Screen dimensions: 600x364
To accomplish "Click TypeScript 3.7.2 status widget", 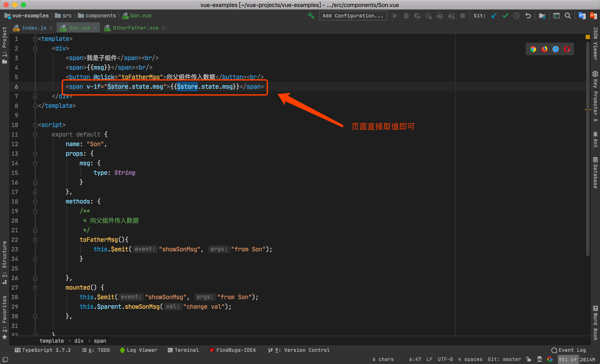I will [43, 350].
